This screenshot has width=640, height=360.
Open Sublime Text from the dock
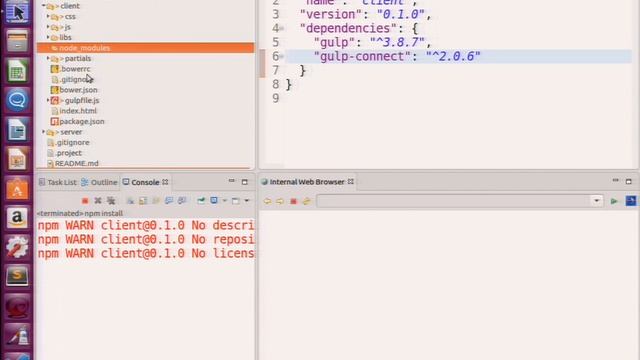(x=17, y=276)
